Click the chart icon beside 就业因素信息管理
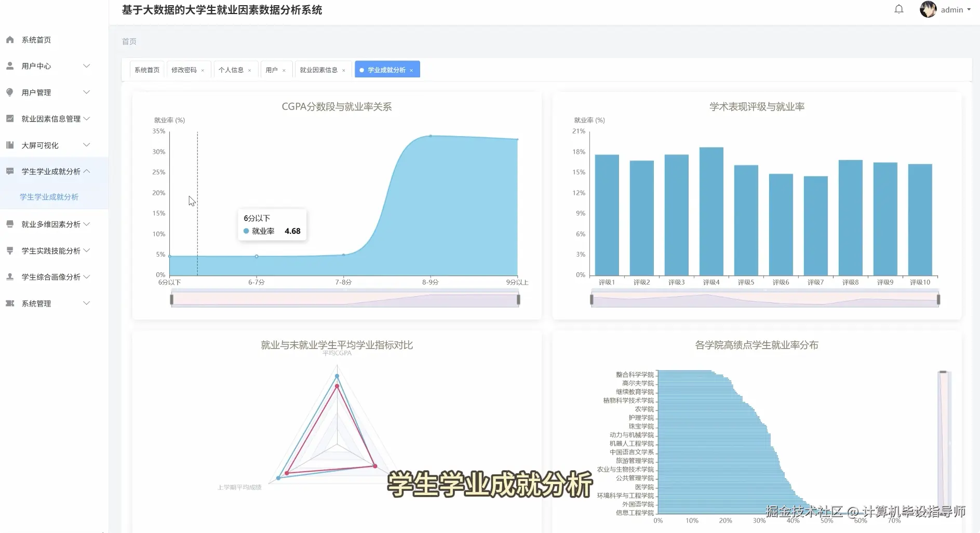The image size is (980, 533). pos(10,118)
